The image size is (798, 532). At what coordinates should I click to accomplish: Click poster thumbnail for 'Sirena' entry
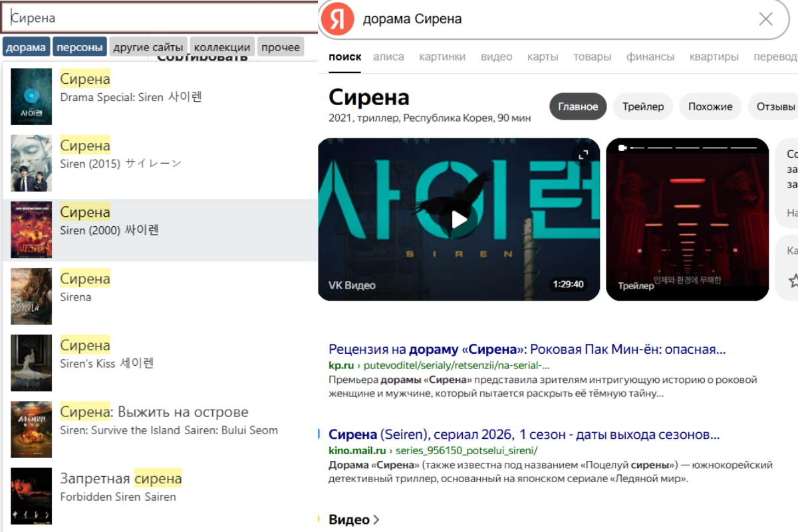coord(31,296)
